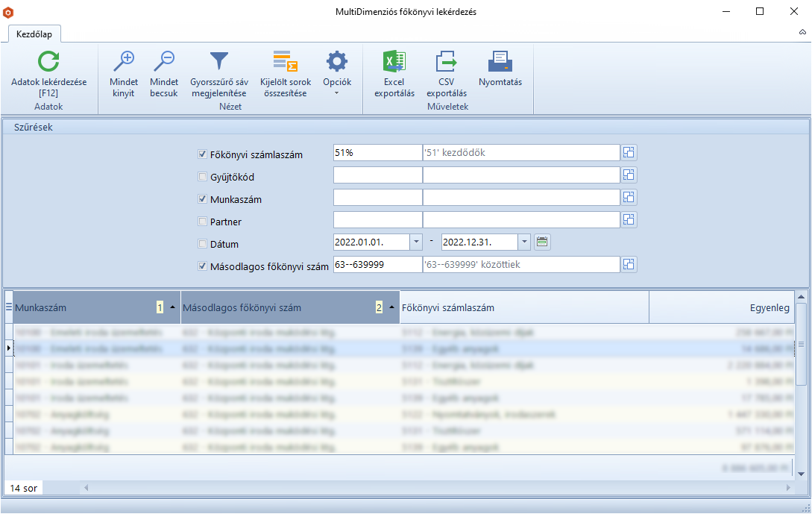Open the end date 2022.12.31. dropdown
The height and width of the screenshot is (514, 812).
point(524,242)
